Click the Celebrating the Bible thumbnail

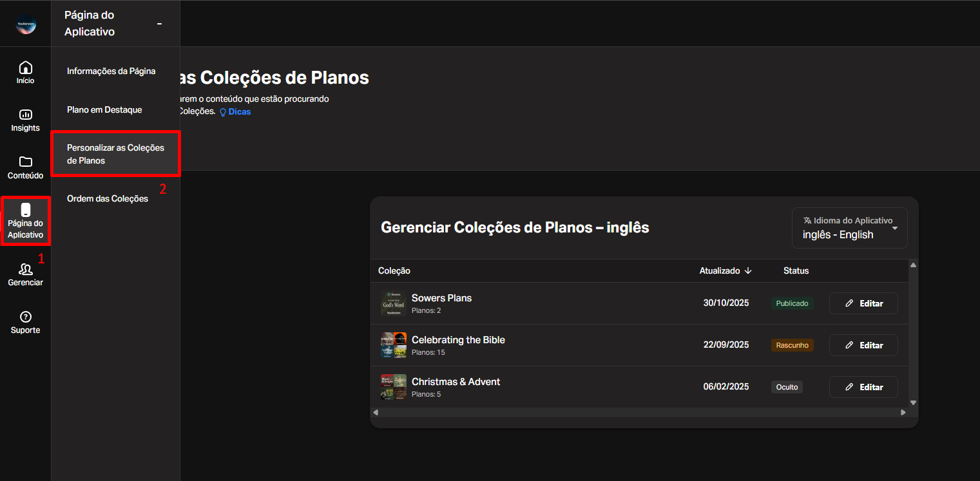394,345
